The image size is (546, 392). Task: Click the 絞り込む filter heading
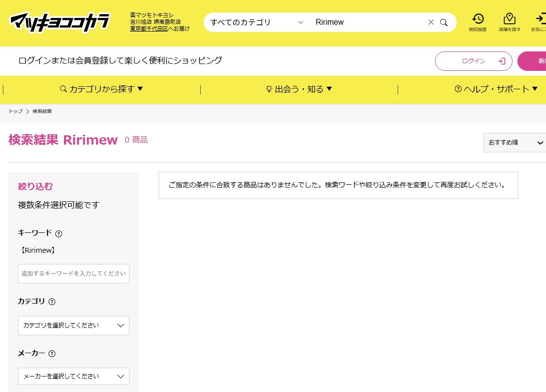[35, 186]
